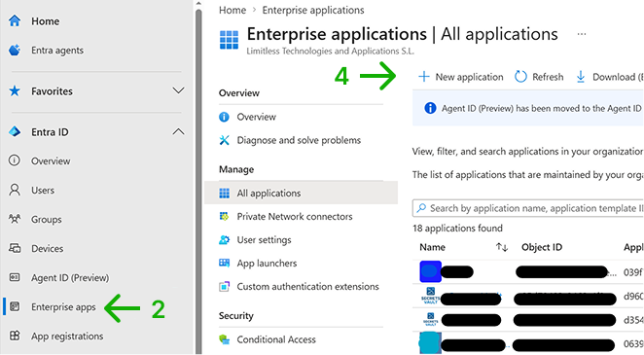Open Private Network connectors
The image size is (644, 355).
(295, 216)
